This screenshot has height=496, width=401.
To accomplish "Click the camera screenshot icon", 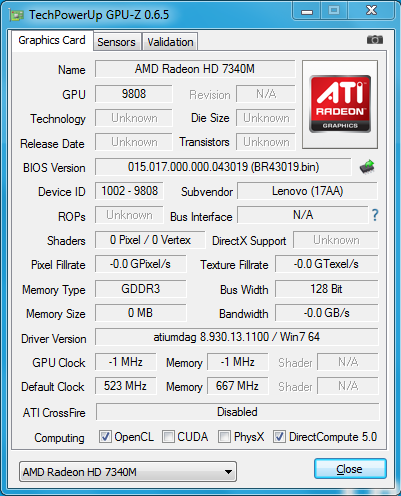I will pyautogui.click(x=375, y=40).
